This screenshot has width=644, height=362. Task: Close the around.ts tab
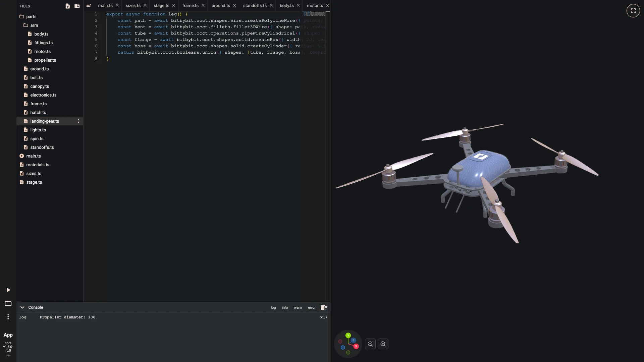coord(234,5)
